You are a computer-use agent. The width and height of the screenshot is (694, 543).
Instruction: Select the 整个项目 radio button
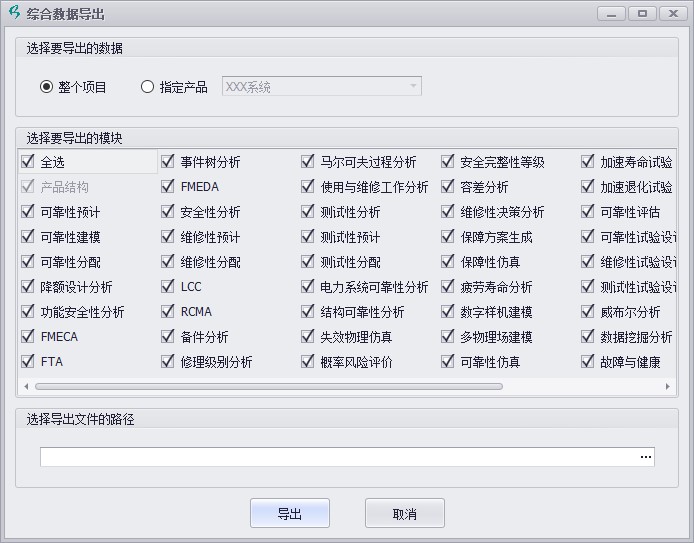[46, 87]
